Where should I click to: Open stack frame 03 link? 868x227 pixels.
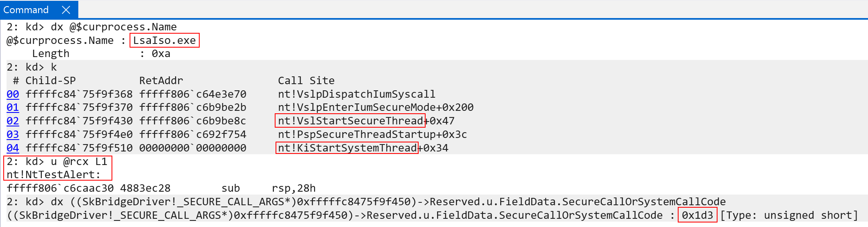(x=13, y=135)
